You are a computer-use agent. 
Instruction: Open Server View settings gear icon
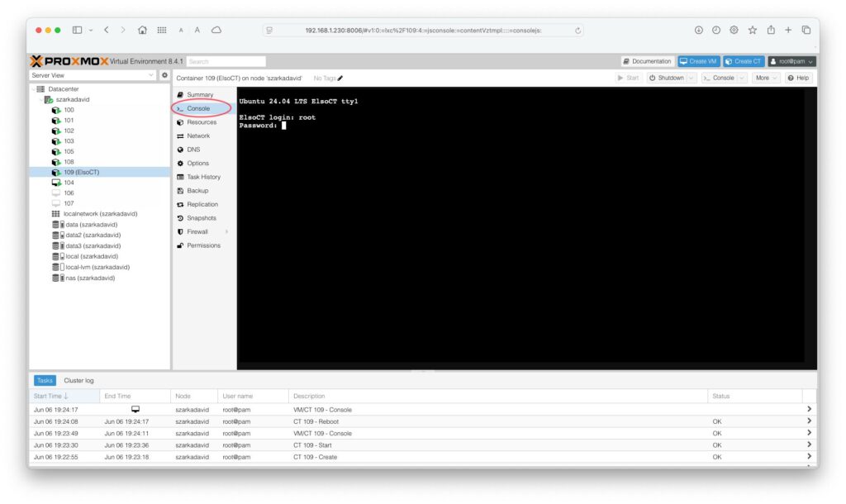tap(164, 75)
